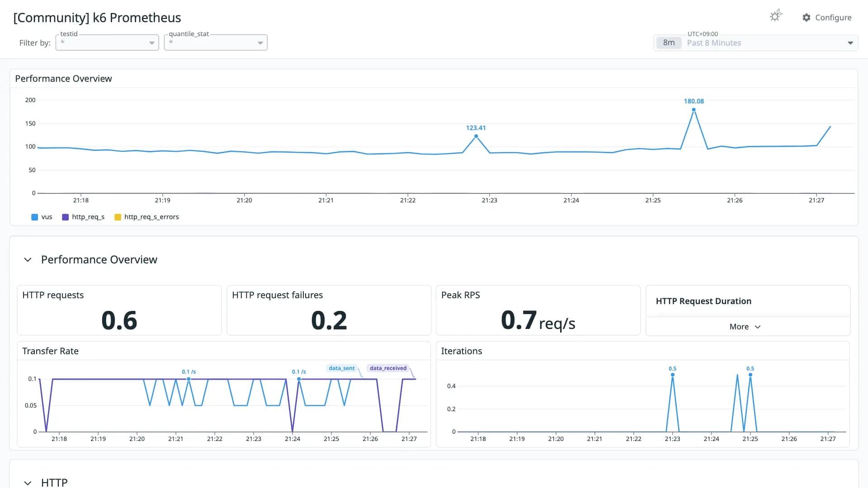Click the http_req_s legend label
868x488 pixels.
(88, 217)
